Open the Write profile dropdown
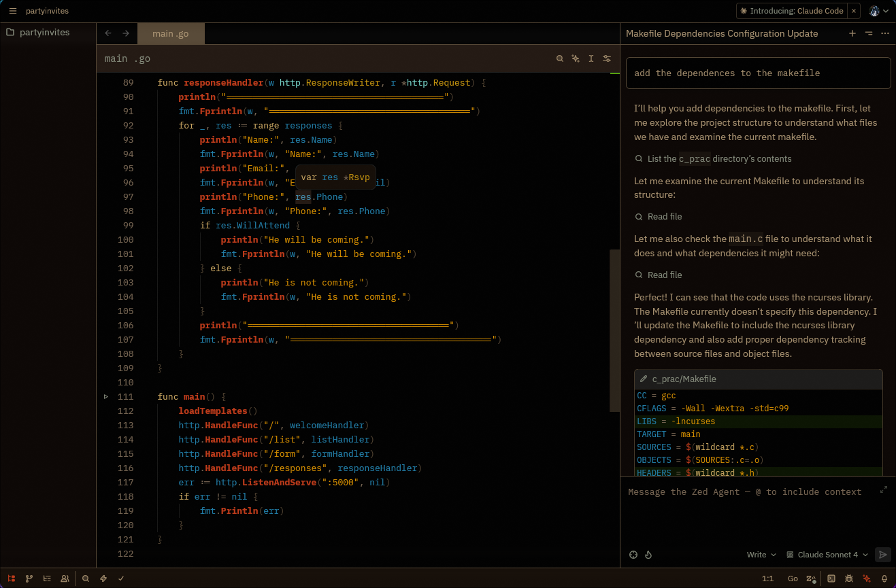This screenshot has width=896, height=588. (761, 555)
